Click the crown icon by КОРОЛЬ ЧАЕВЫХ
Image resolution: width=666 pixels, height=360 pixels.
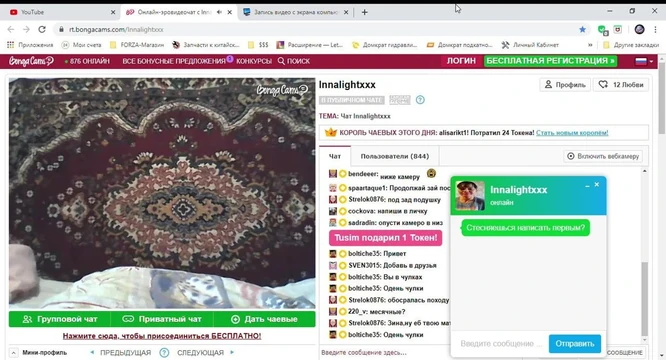[x=330, y=132]
